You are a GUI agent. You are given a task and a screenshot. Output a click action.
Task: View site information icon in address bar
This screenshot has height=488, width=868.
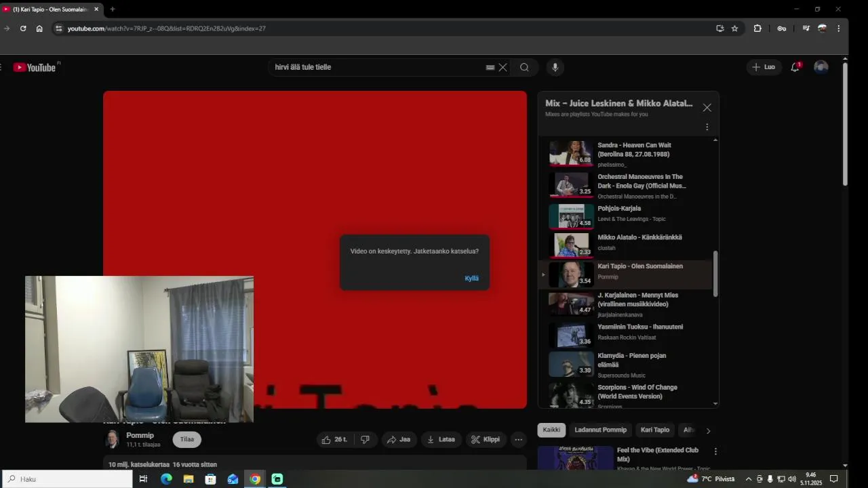coord(58,28)
